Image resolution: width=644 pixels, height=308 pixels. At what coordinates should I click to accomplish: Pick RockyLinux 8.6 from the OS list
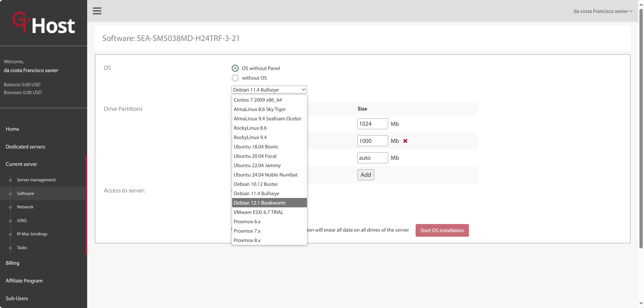(269, 128)
